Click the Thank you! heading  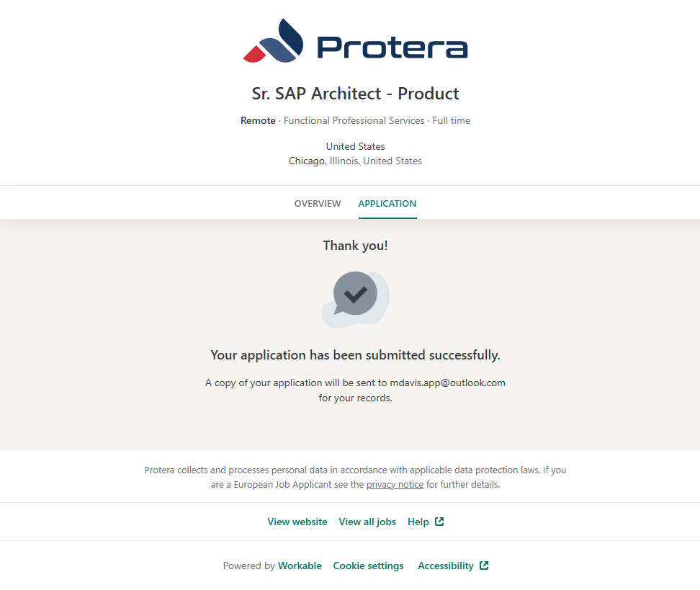(355, 246)
